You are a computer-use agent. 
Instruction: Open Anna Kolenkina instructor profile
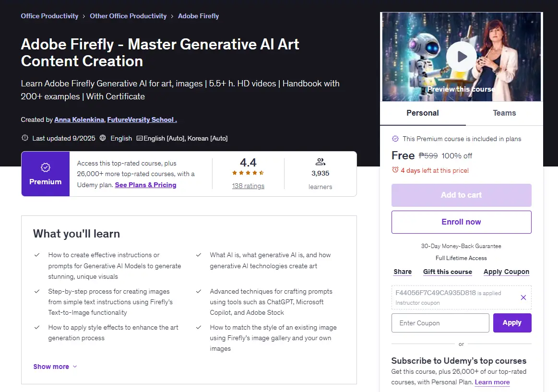[x=79, y=119]
